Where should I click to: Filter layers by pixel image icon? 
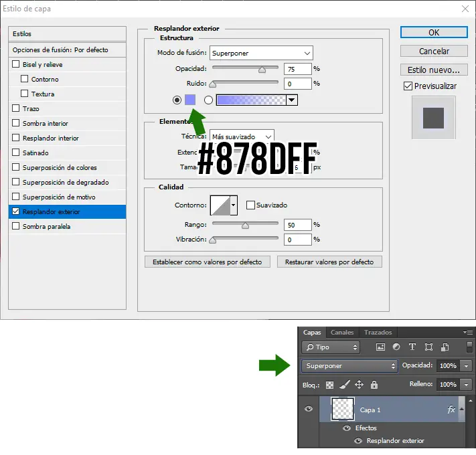(x=380, y=347)
